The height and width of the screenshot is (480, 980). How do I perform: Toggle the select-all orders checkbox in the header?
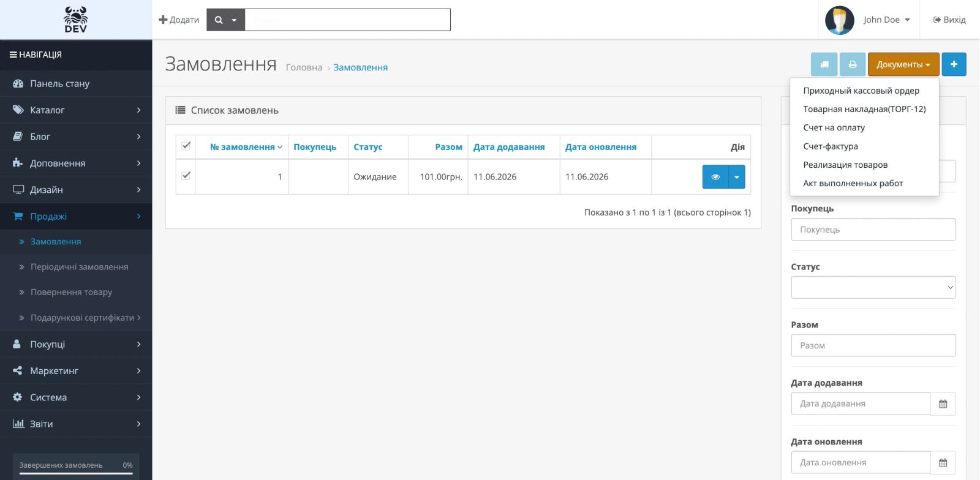tap(186, 146)
